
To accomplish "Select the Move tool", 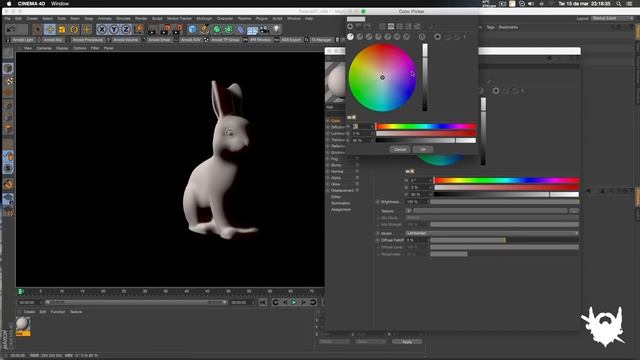I will click(50, 29).
